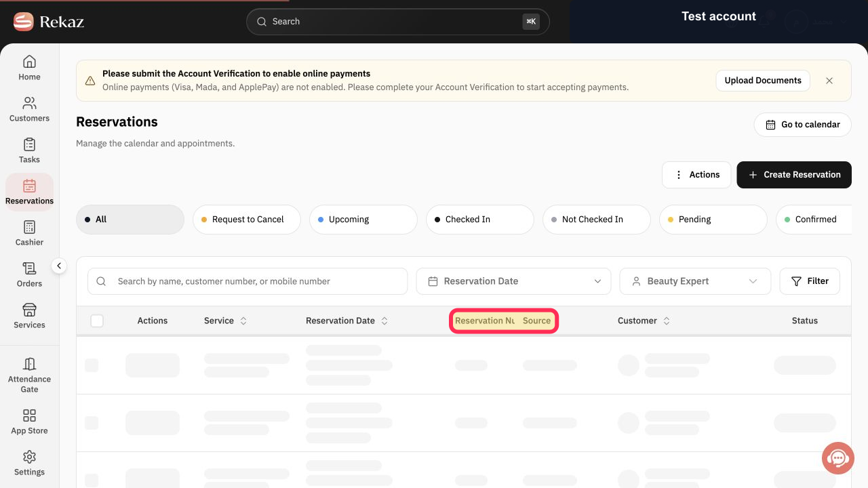Click the Create Reservation button
Image resolution: width=868 pixels, height=488 pixels.
pos(794,175)
